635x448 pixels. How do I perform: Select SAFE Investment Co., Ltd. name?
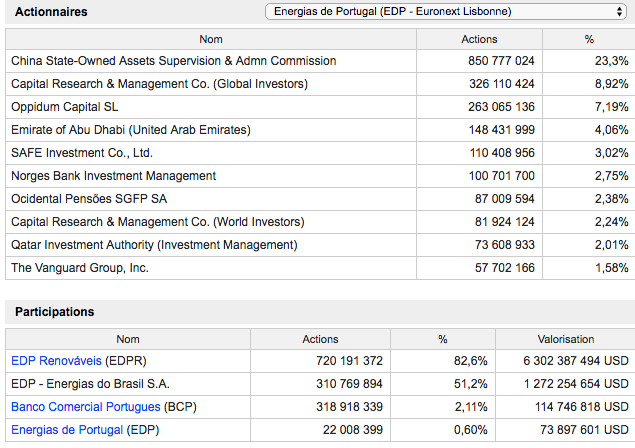coord(82,153)
